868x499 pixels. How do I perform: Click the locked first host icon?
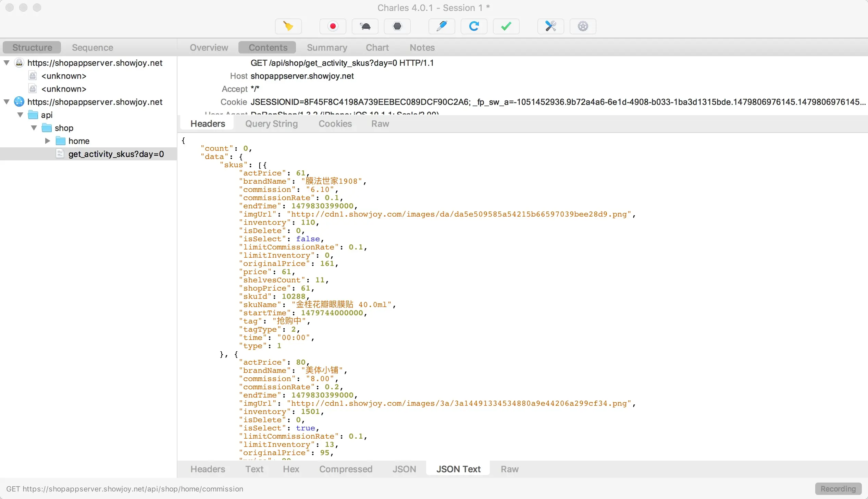pos(19,63)
